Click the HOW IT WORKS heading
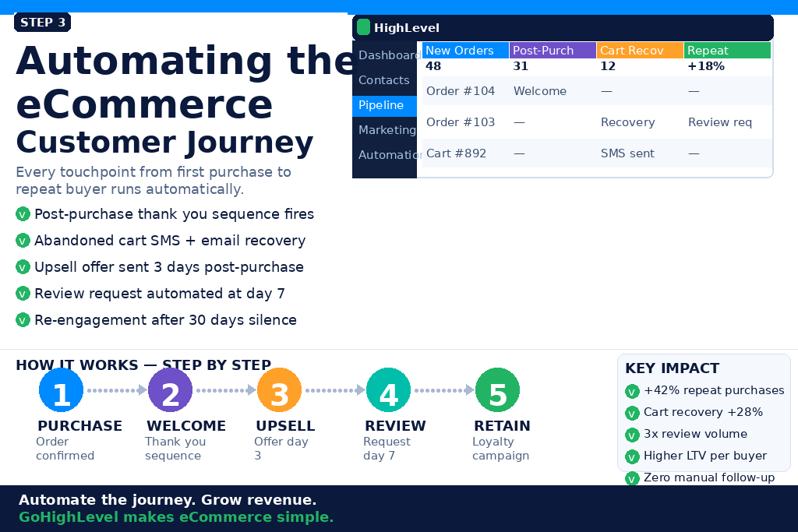 tap(143, 365)
